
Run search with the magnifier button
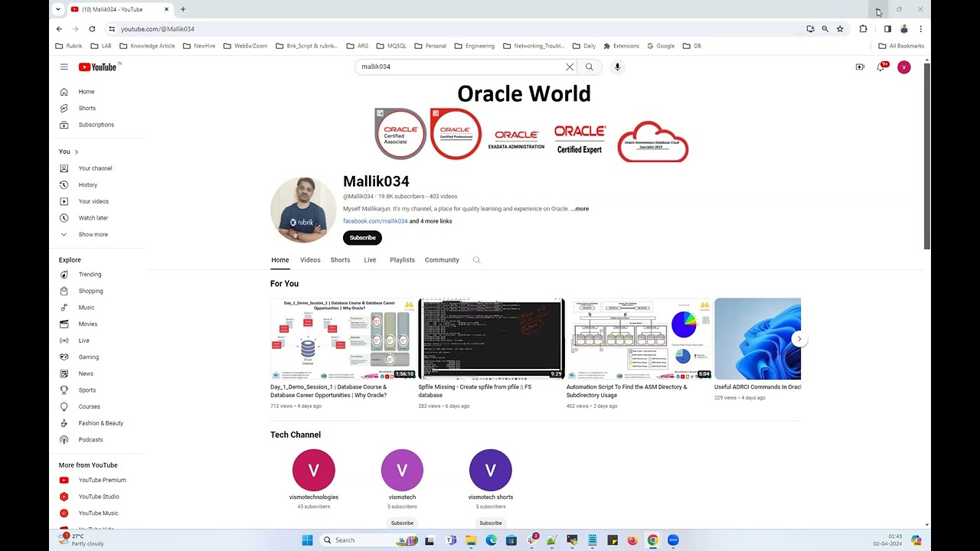[590, 67]
